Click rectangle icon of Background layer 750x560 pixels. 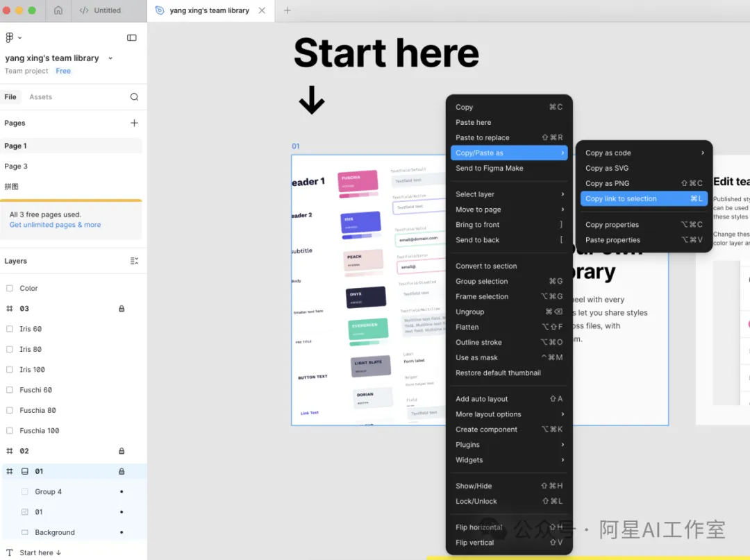coord(25,532)
